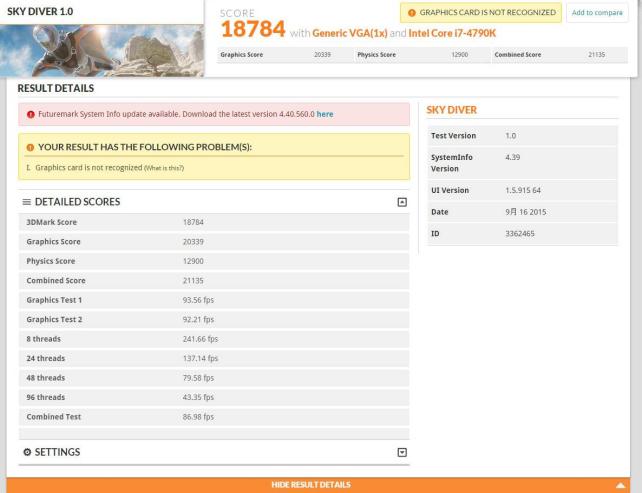Click the 48 threads row
The height and width of the screenshot is (493, 642).
click(214, 378)
